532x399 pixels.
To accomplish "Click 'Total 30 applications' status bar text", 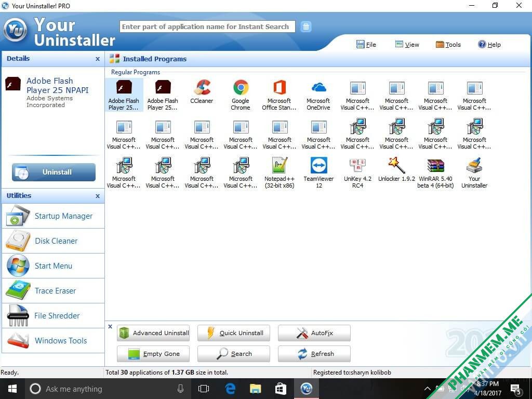I will (167, 373).
